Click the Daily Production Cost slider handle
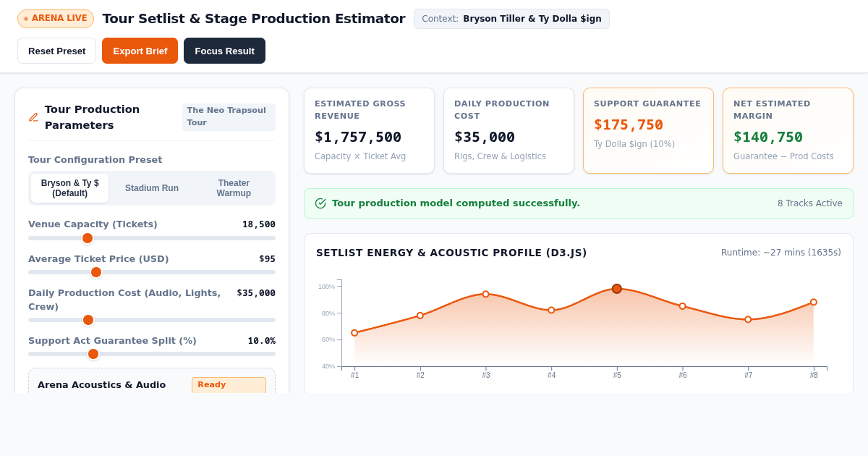The width and height of the screenshot is (868, 456). tap(88, 320)
